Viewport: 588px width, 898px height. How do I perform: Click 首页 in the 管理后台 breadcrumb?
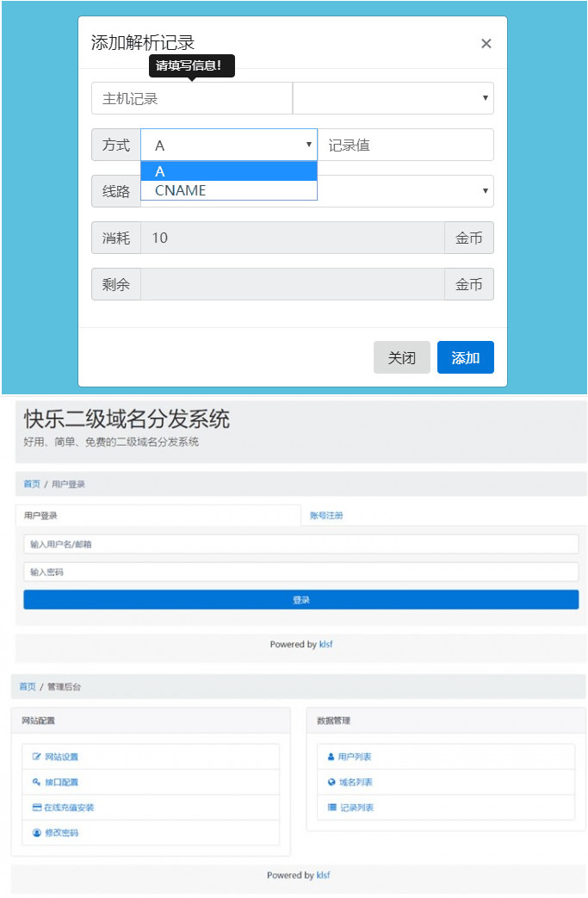(28, 686)
